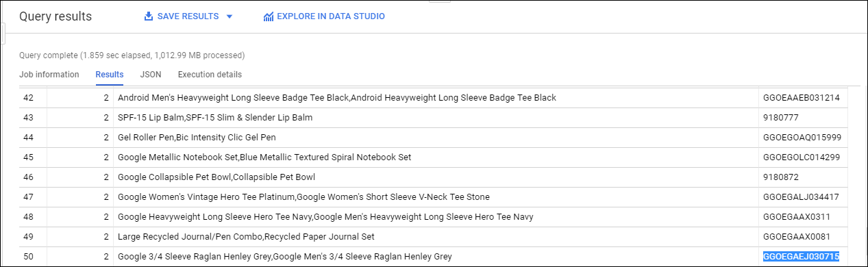This screenshot has height=267, width=868.
Task: Click row number 50 cell
Action: coord(34,257)
